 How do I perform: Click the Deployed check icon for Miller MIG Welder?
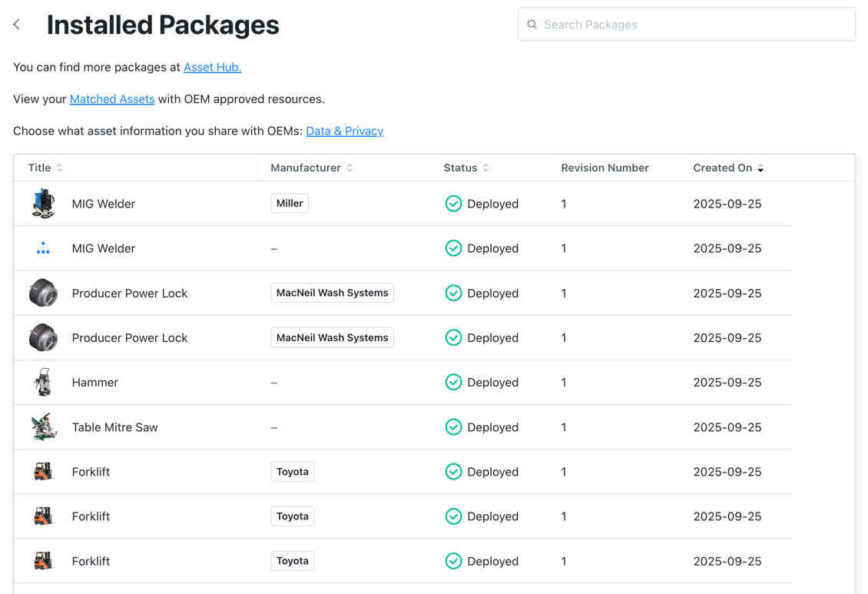(x=453, y=204)
